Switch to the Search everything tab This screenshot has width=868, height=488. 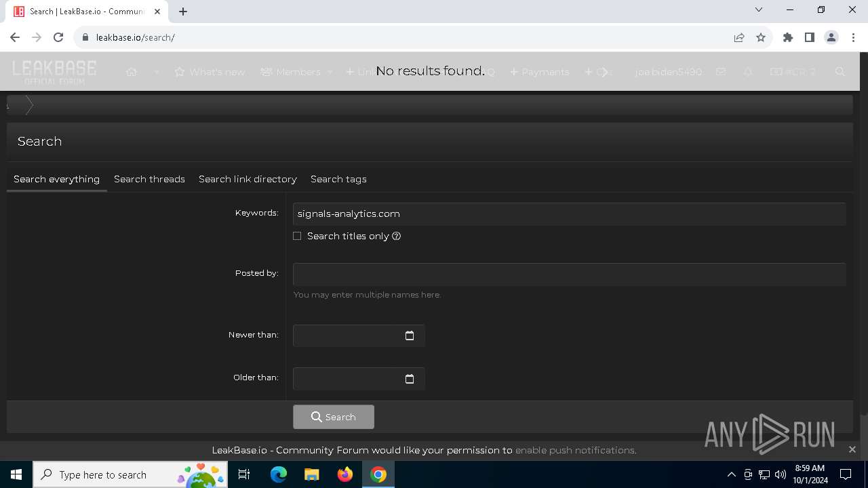point(56,179)
